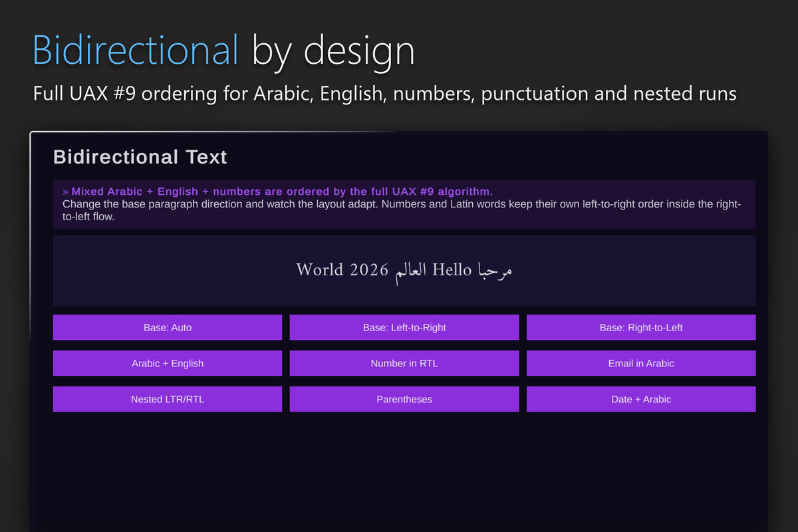
Task: Switch to Base: Right-to-Left
Action: (x=641, y=327)
